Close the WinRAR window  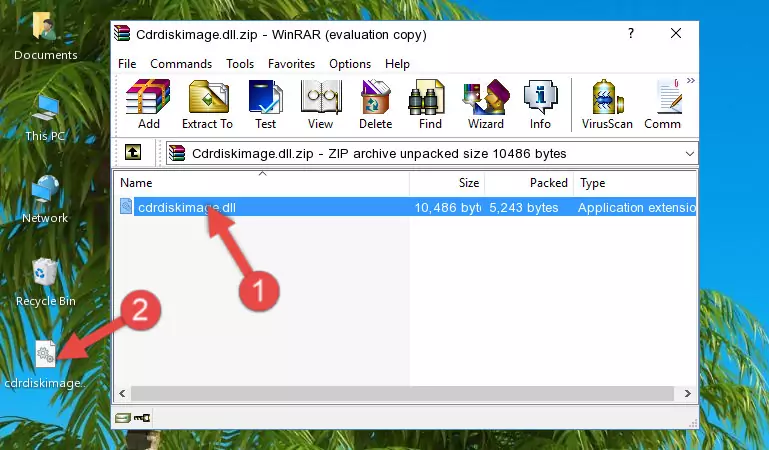[676, 33]
